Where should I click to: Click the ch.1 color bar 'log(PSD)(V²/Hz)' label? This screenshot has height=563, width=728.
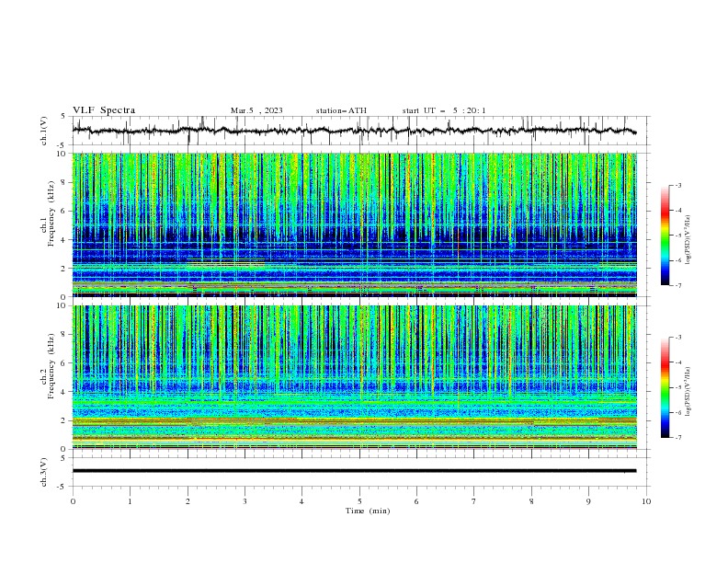(688, 240)
